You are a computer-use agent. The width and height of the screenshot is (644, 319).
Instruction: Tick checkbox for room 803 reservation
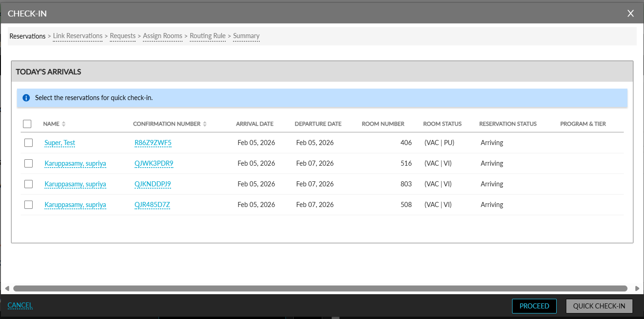pyautogui.click(x=28, y=184)
